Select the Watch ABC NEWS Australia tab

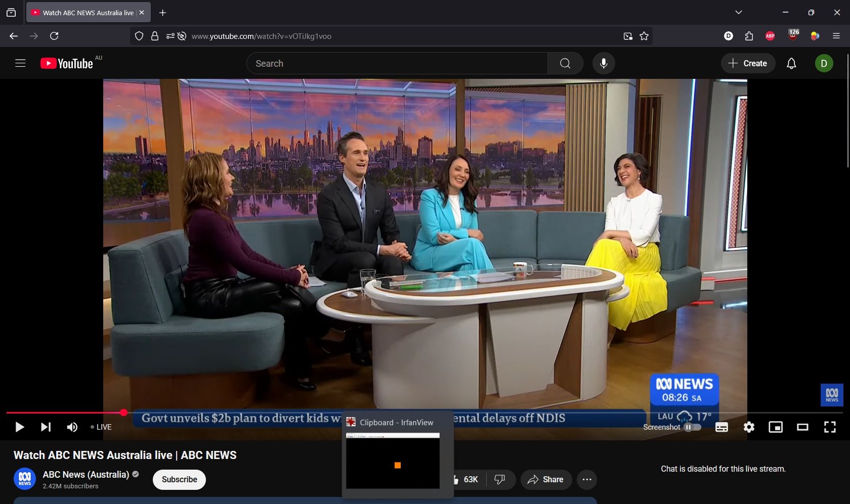click(x=83, y=13)
